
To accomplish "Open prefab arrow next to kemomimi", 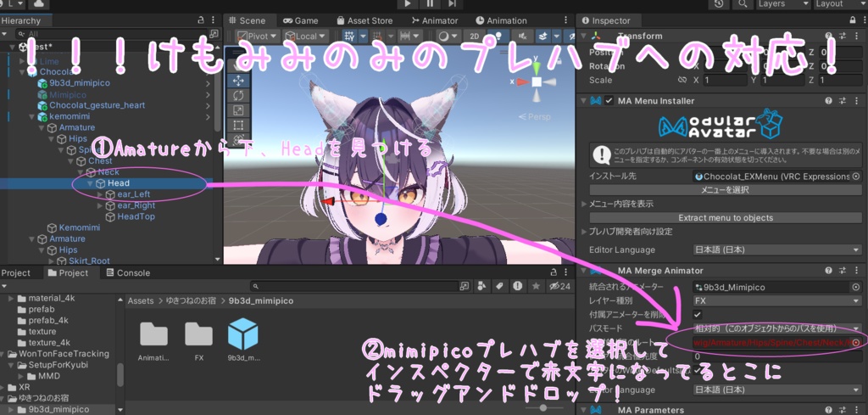I will click(208, 116).
